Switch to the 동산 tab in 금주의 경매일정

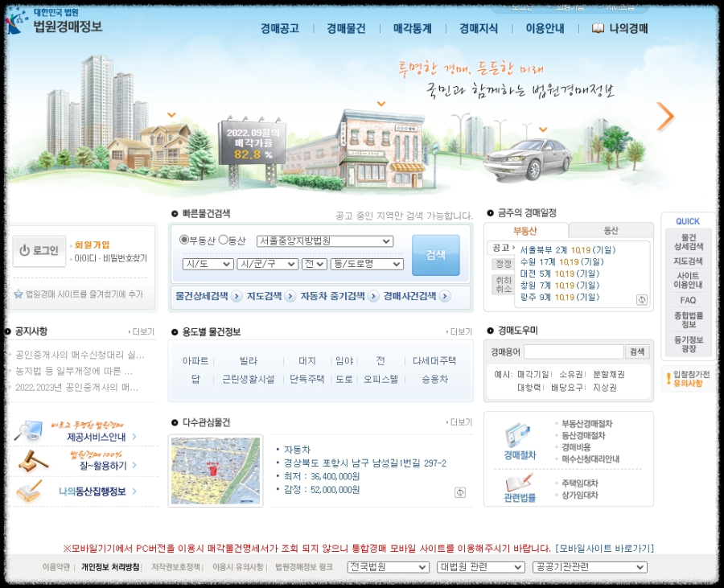point(611,228)
